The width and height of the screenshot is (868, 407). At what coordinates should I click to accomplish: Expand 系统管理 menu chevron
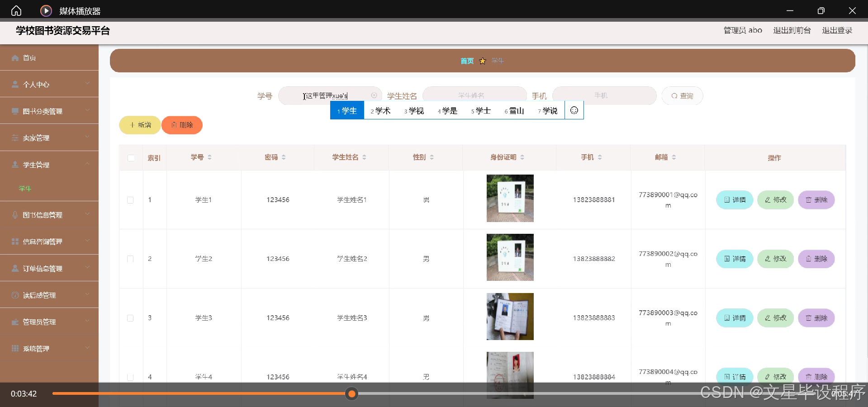(x=87, y=348)
